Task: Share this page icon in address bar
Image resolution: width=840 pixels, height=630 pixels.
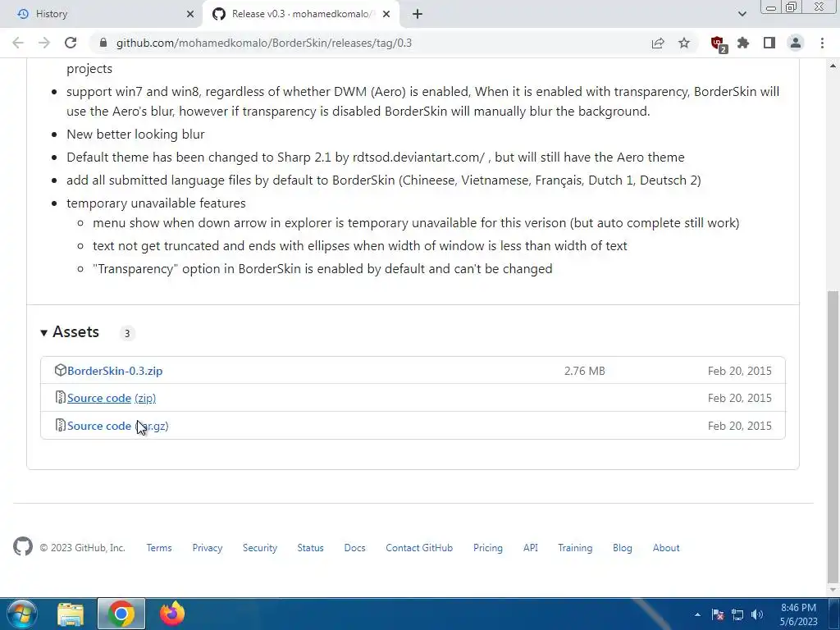Action: 658,43
